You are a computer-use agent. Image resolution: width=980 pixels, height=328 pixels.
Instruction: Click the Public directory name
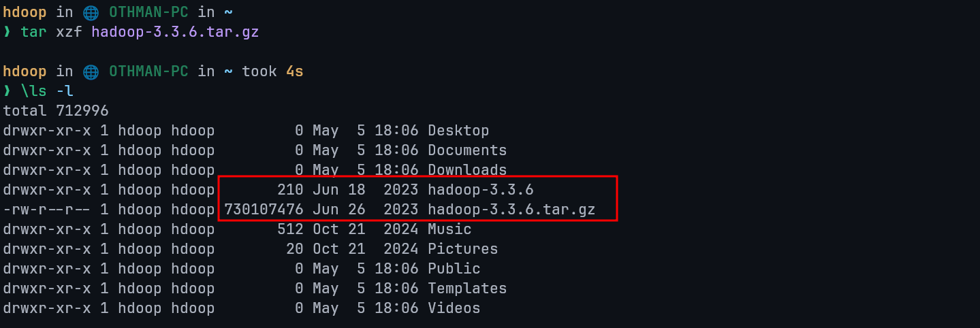point(454,269)
